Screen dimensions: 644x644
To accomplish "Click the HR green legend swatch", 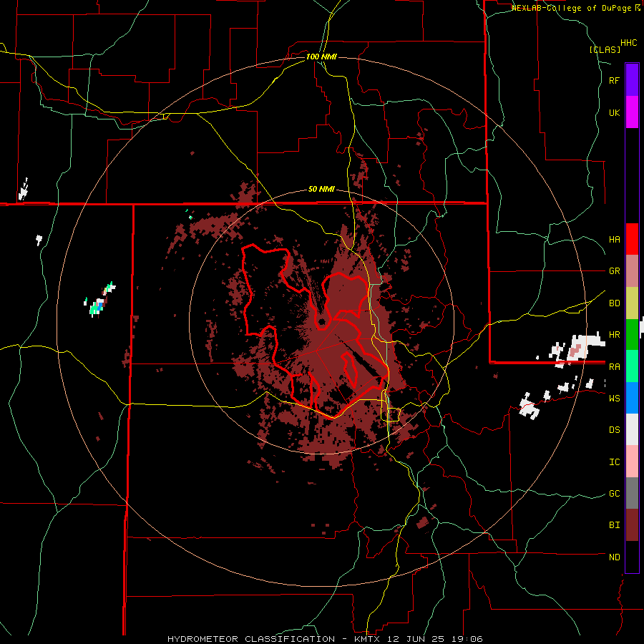I will click(632, 335).
